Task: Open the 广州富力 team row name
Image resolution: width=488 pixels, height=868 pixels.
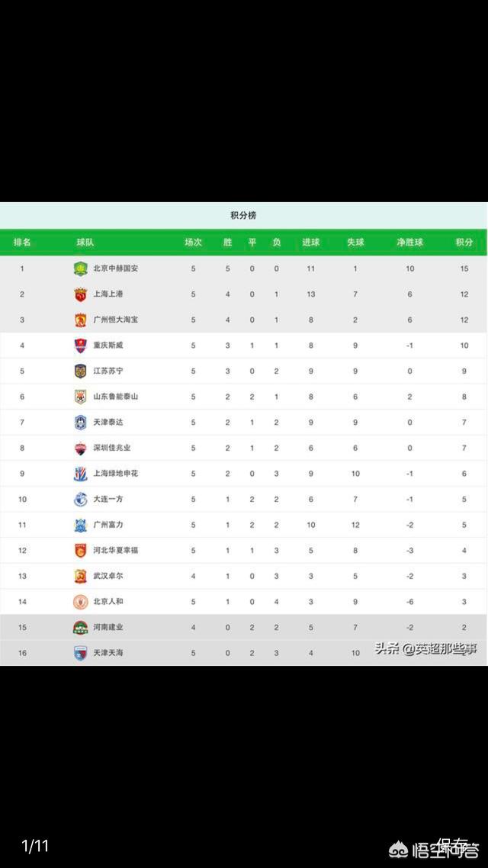Action: [x=108, y=525]
